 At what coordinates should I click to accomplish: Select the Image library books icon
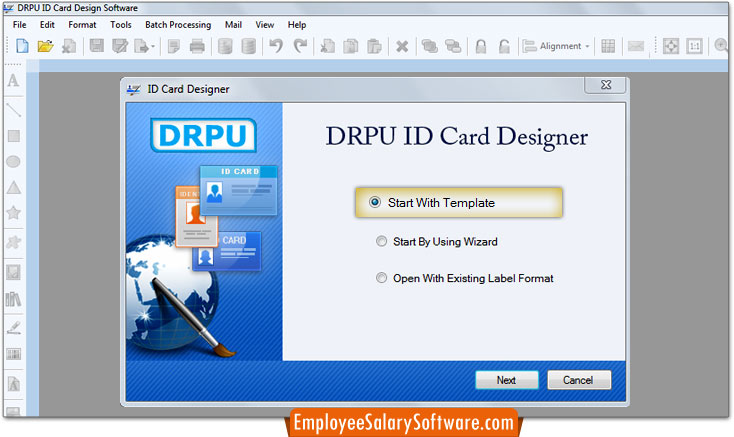click(14, 299)
